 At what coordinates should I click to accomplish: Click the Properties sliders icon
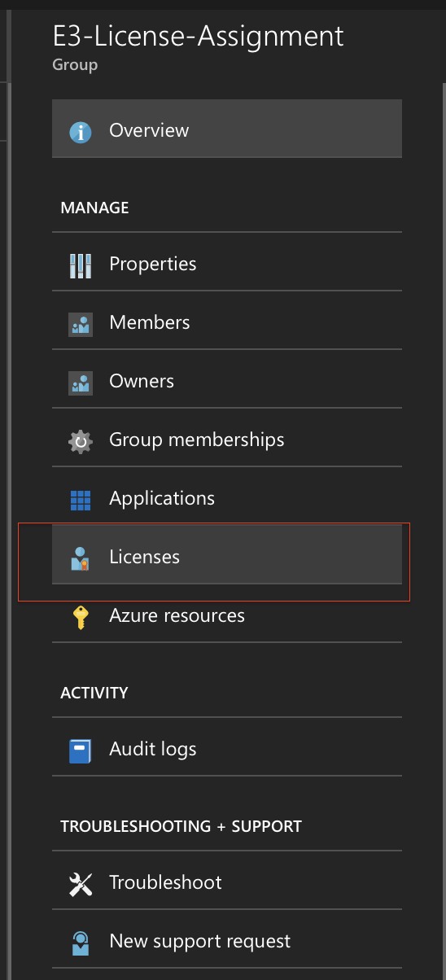point(80,265)
